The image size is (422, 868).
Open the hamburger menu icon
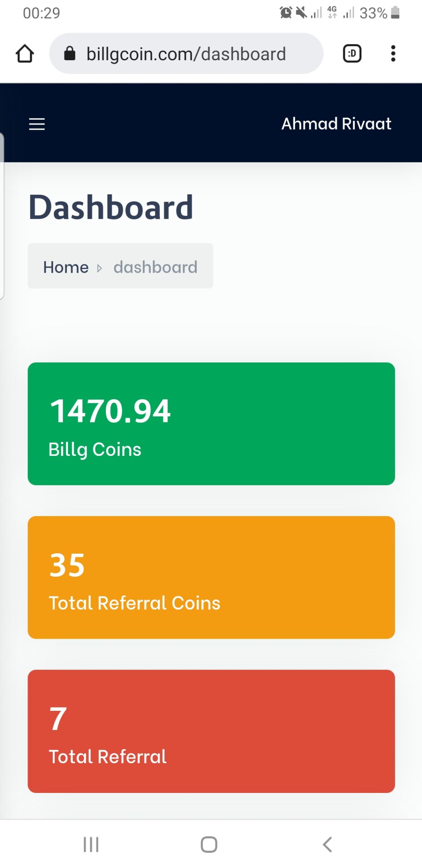tap(37, 124)
